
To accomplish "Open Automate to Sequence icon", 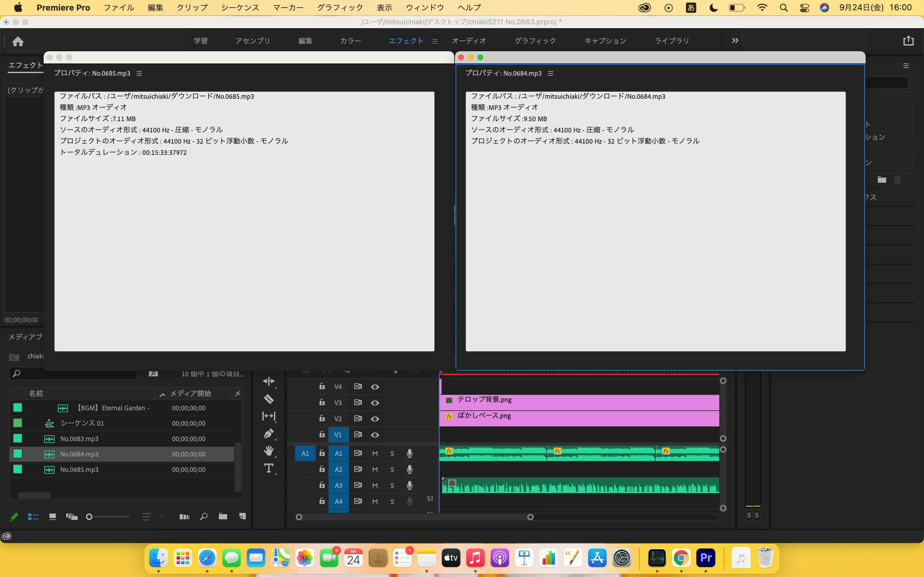I will click(184, 517).
